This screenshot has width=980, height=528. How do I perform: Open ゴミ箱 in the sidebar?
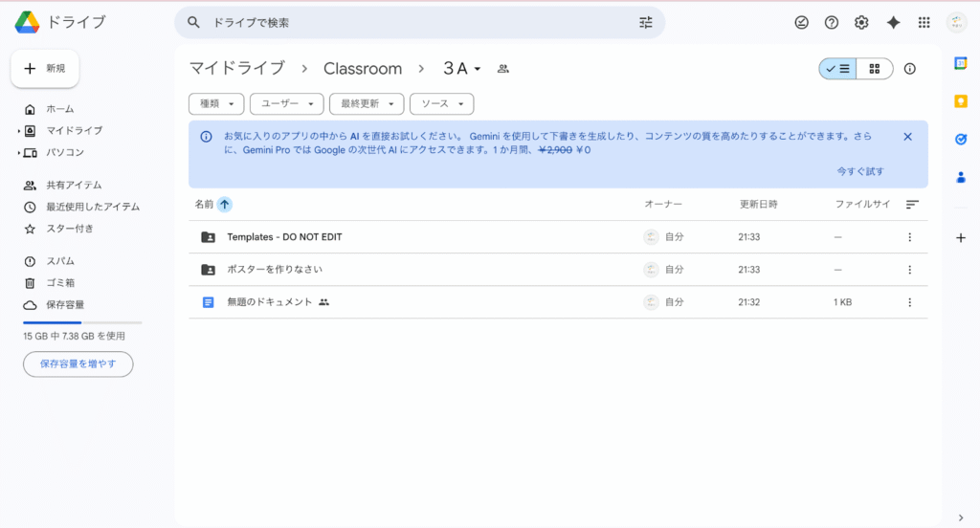[x=60, y=282]
